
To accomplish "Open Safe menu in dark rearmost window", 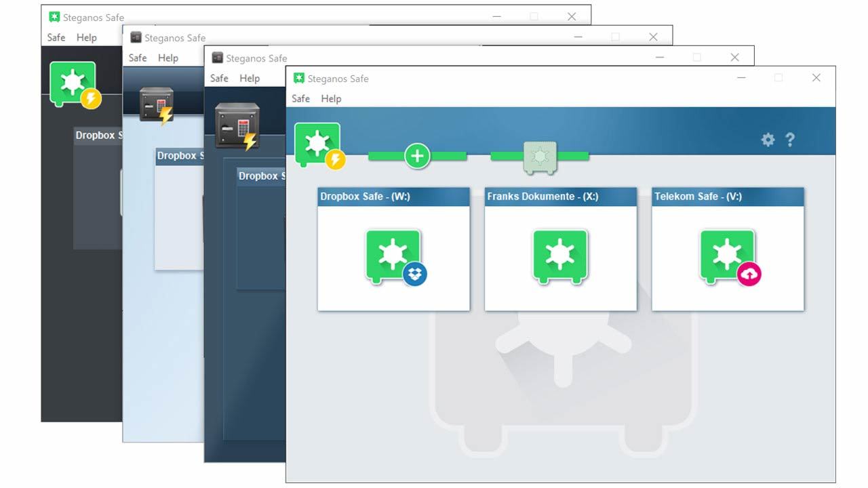I will click(x=56, y=37).
